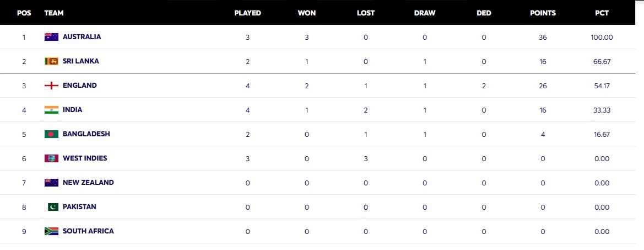Click the PLAYED column header
Viewport: 644px width, 250px height.
tap(248, 13)
